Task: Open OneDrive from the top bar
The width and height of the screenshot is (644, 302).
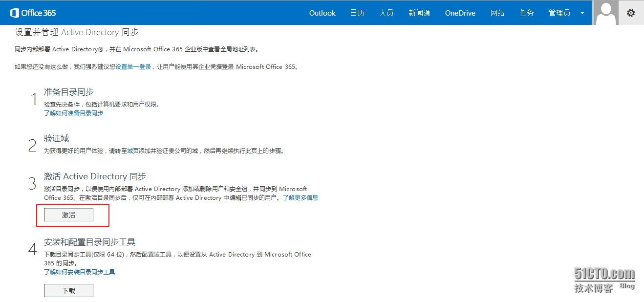Action: point(460,13)
